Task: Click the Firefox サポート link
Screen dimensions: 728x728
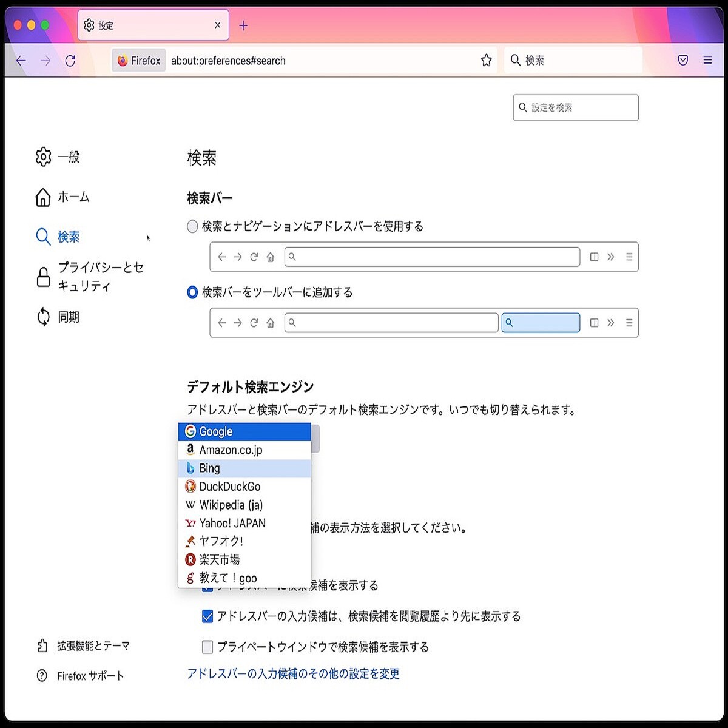Action: 89,676
